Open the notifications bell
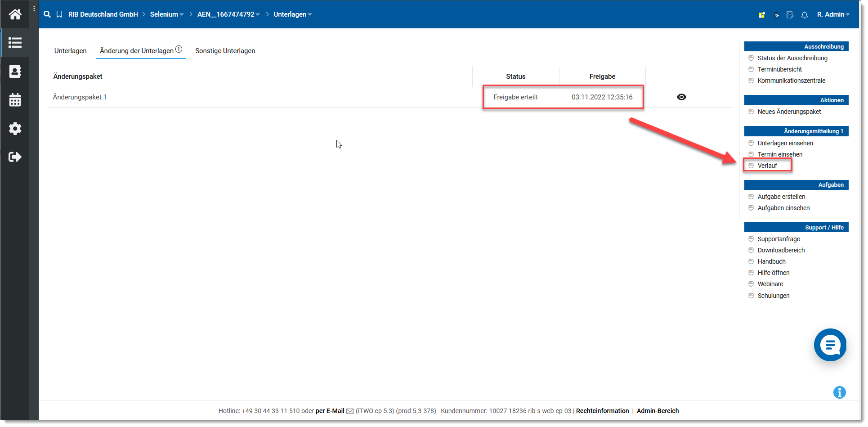The width and height of the screenshot is (868, 427). [805, 15]
